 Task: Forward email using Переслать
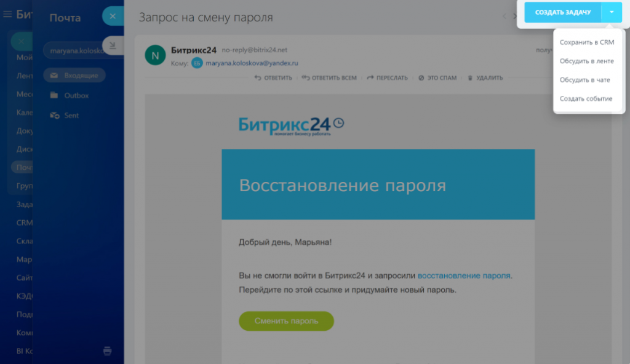[x=387, y=78]
